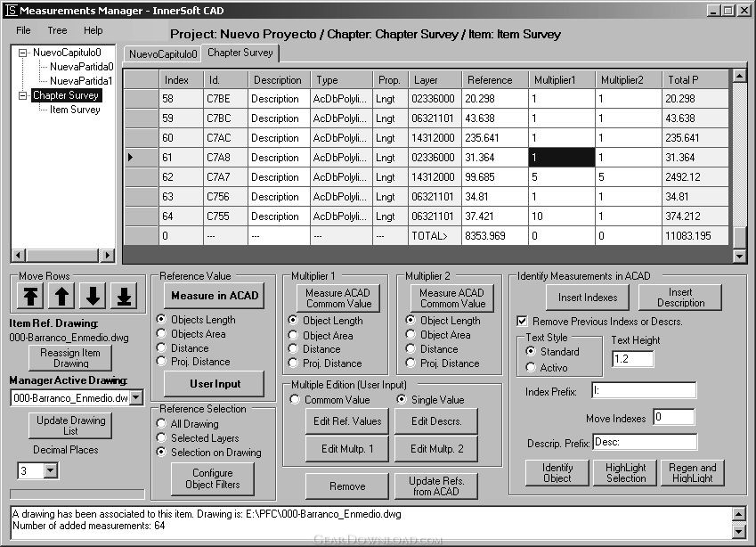Choose Distance in Reference Value group
This screenshot has width=756, height=547.
(x=161, y=347)
